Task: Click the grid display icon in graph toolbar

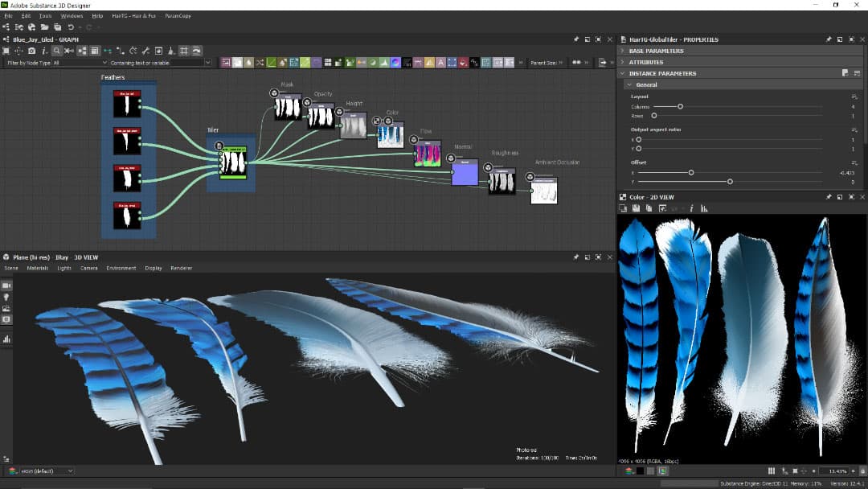Action: coord(186,50)
